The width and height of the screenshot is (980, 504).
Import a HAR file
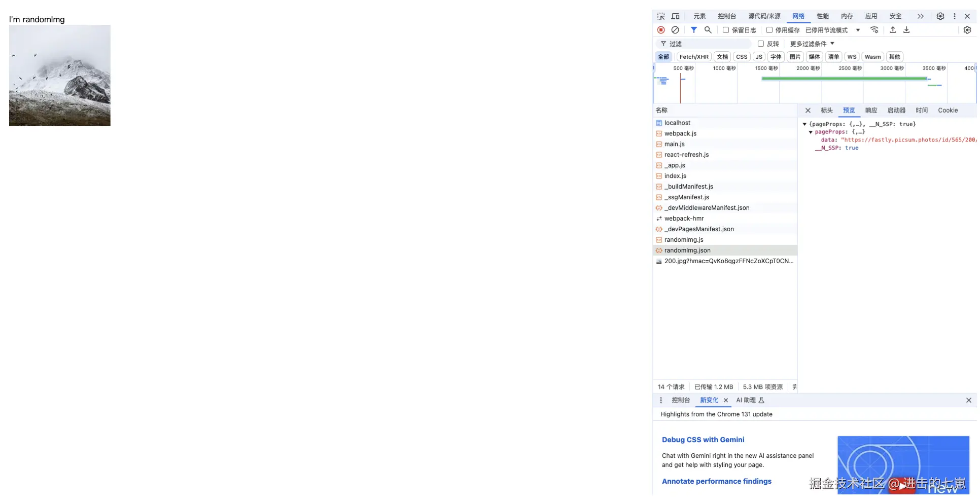tap(893, 29)
